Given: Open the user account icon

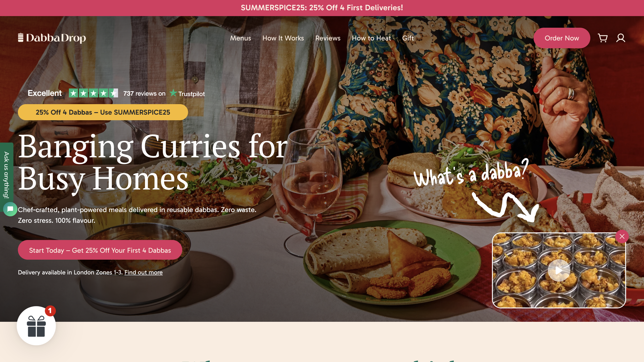Looking at the screenshot, I should [x=621, y=38].
